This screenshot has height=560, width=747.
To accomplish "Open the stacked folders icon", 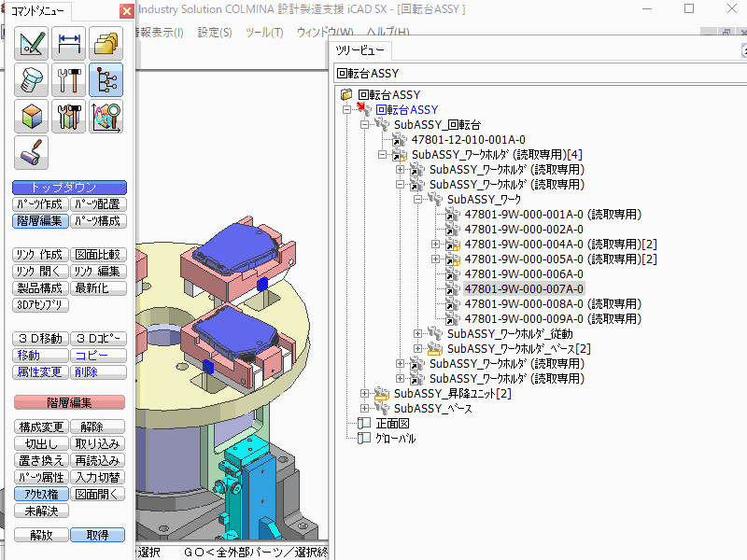I will [x=106, y=44].
